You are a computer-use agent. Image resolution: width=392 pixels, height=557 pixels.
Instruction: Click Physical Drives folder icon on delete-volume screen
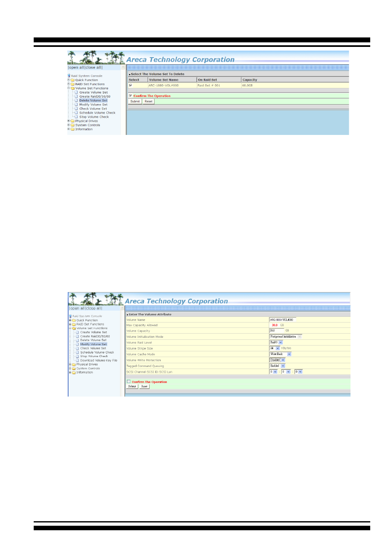pos(73,121)
